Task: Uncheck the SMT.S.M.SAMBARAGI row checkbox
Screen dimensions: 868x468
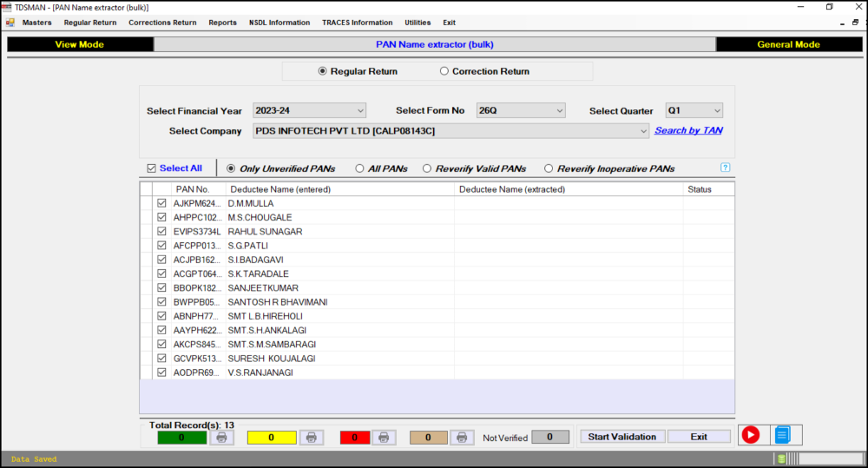Action: click(x=161, y=344)
